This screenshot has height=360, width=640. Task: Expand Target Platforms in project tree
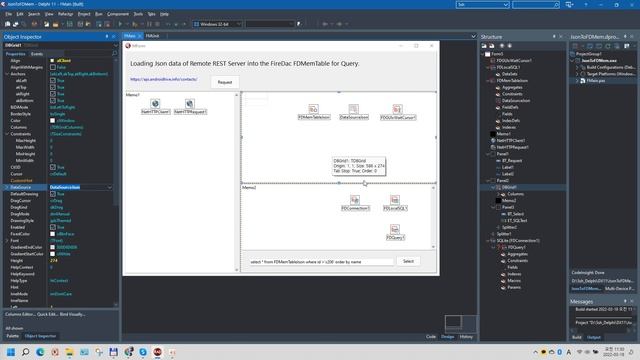point(577,74)
